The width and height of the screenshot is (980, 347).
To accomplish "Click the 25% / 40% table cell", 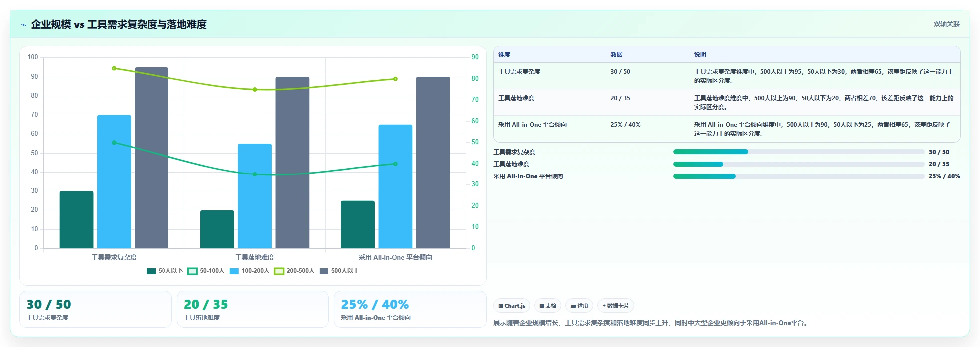I will tap(625, 125).
